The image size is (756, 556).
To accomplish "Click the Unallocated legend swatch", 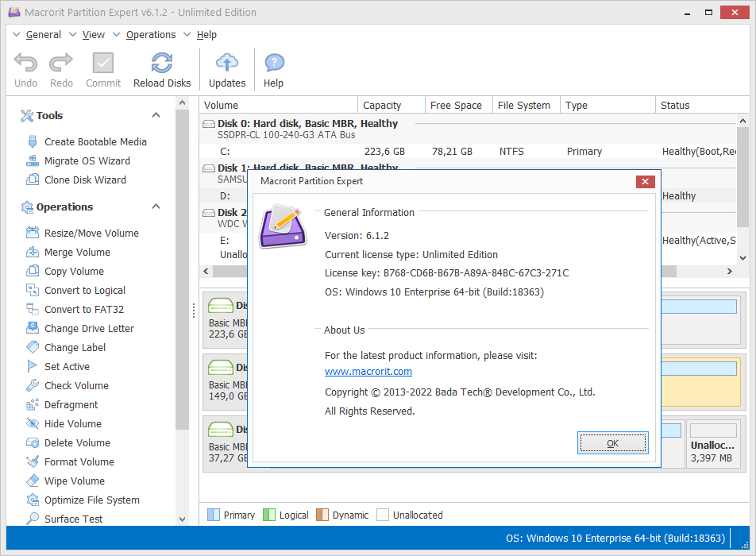I will pos(383,515).
